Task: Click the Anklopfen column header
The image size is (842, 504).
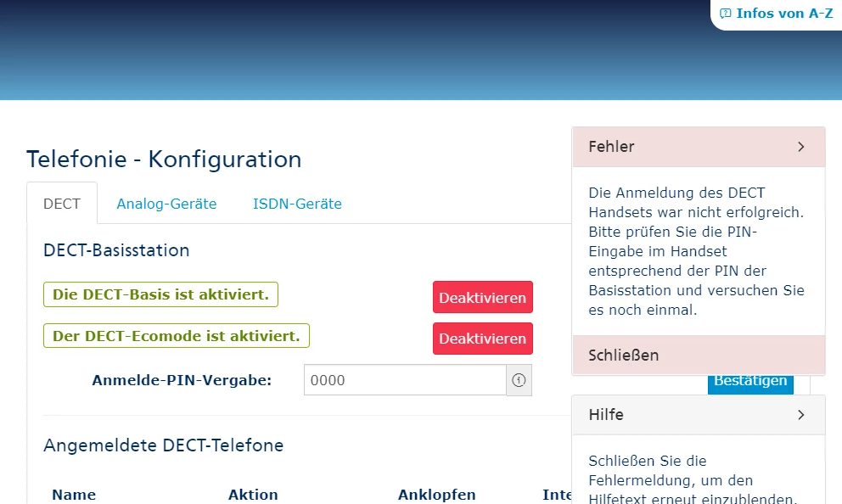Action: (x=436, y=495)
